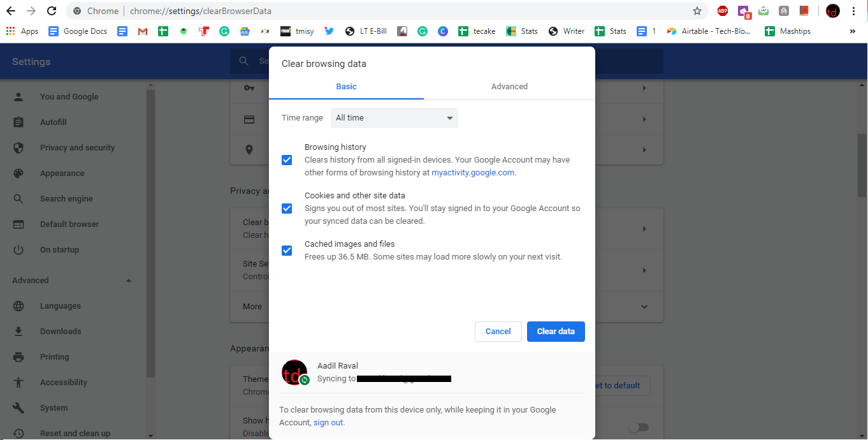Open Downloads settings in sidebar
The height and width of the screenshot is (440, 868).
click(61, 331)
